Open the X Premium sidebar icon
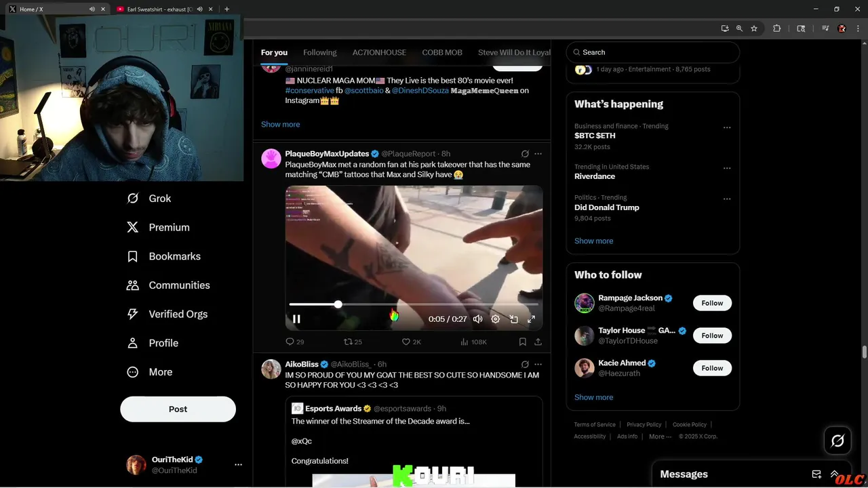The image size is (868, 488). tap(133, 228)
